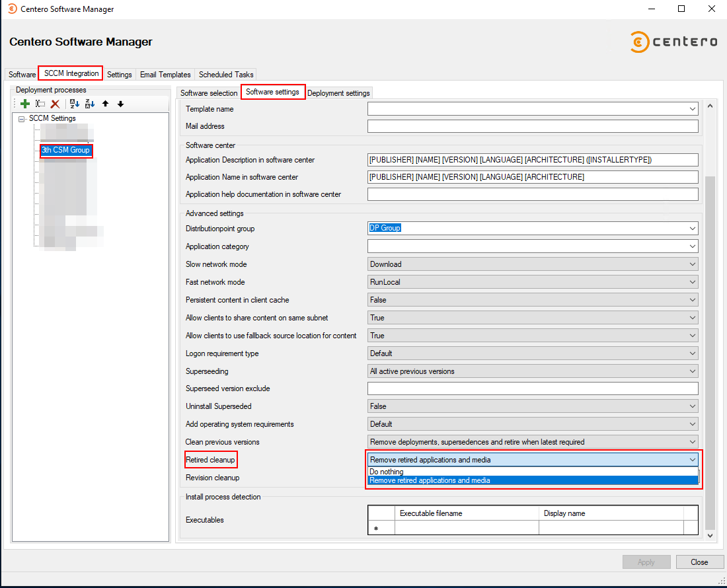Click the Advanced settings group title
The image size is (727, 588).
[214, 213]
